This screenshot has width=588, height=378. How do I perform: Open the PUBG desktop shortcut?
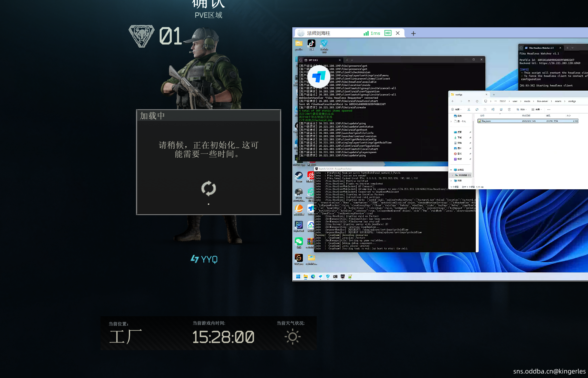coord(299,195)
